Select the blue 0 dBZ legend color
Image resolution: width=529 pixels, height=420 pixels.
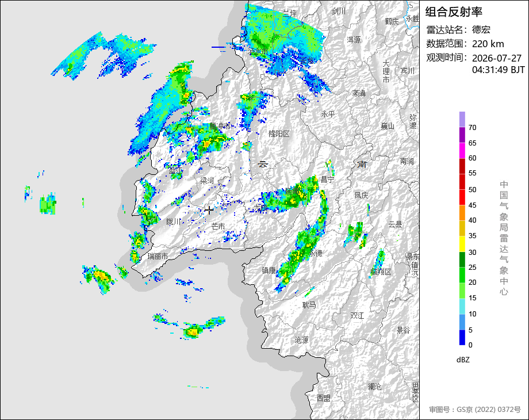(462, 337)
